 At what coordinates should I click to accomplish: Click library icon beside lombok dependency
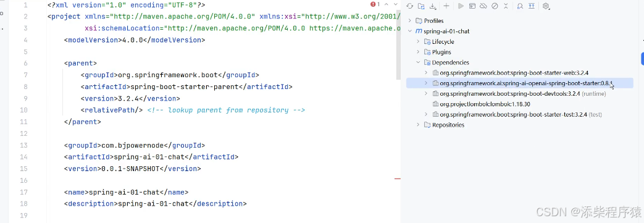coord(435,104)
